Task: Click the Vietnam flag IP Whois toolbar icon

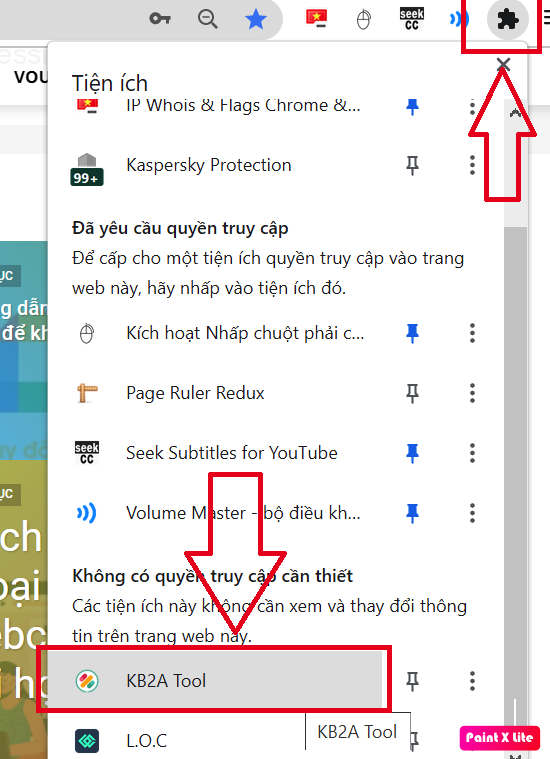Action: 316,18
